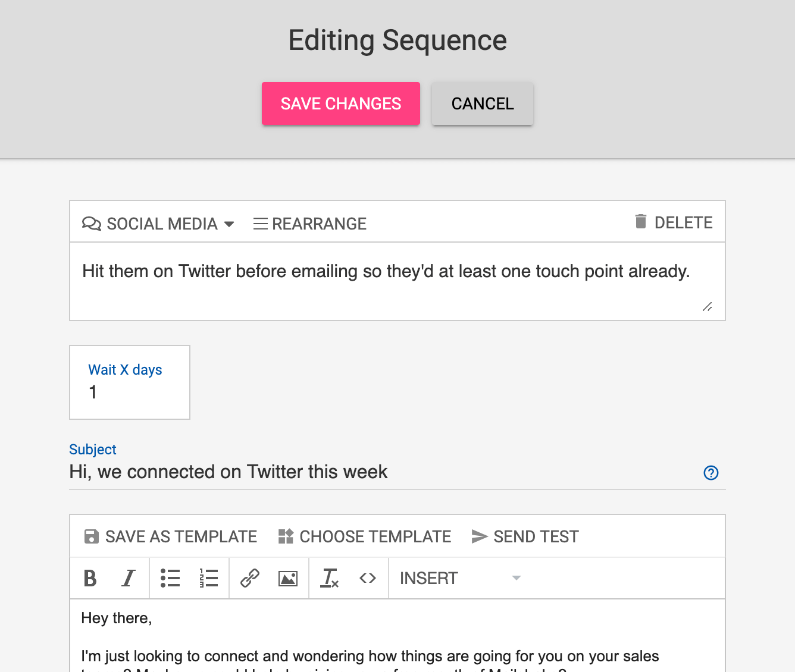
Task: Insert a numbered list
Action: [209, 577]
